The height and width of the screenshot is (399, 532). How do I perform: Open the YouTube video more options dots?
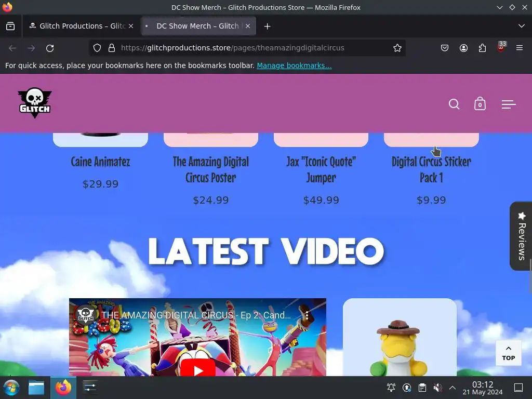click(307, 315)
